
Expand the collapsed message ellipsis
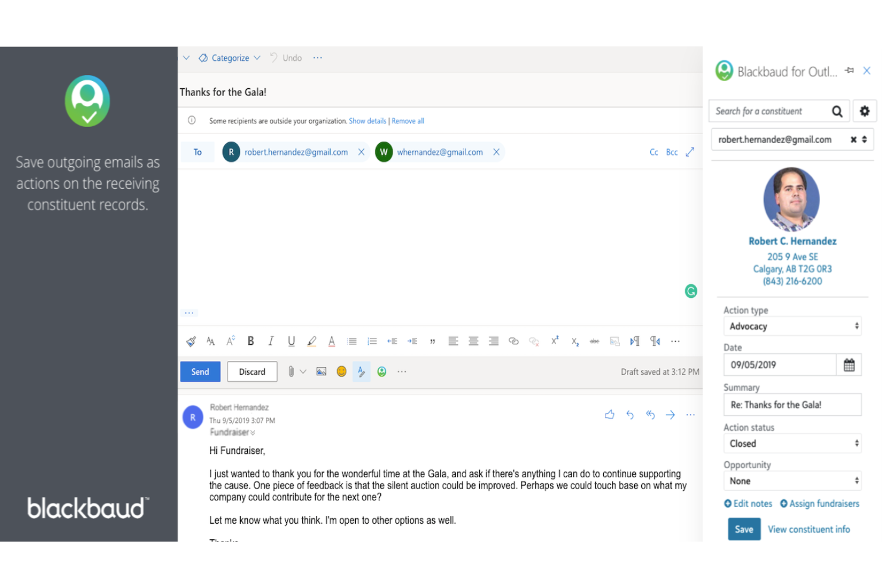point(190,313)
